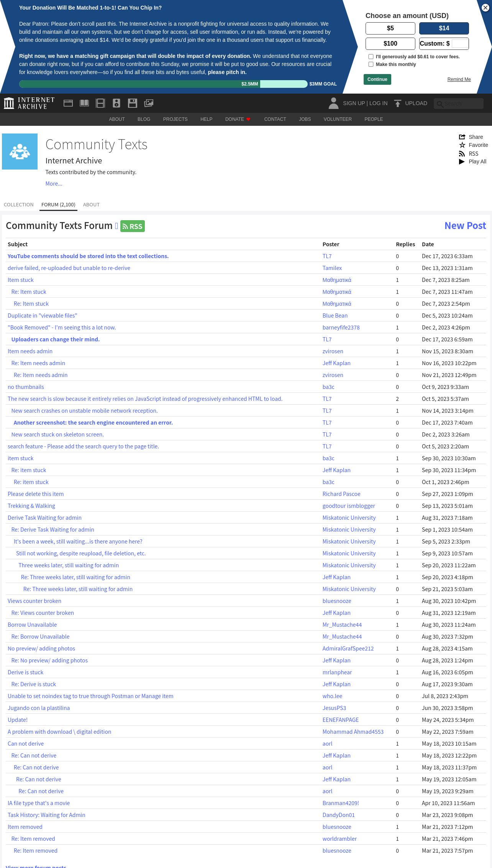Click the Remind Me link
492x868 pixels.
[x=459, y=79]
